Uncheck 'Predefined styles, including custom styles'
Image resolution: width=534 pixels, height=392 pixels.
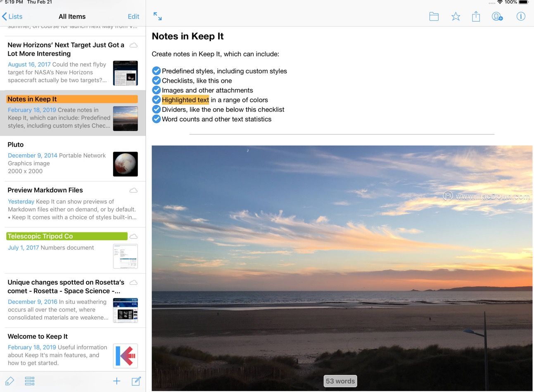(x=156, y=71)
